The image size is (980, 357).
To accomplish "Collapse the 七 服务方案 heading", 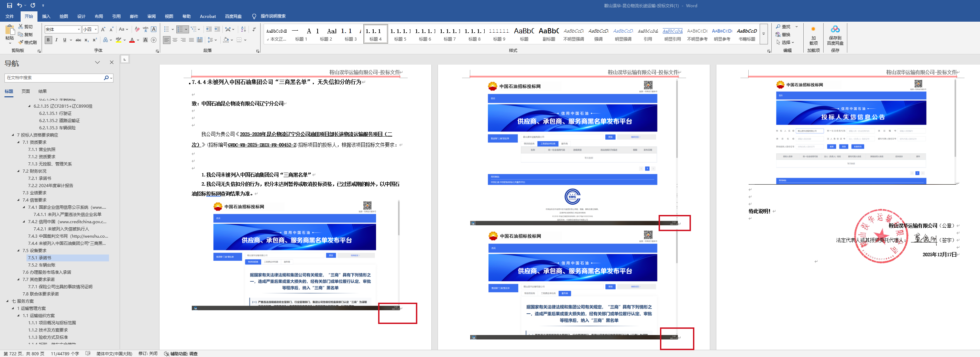I will point(7,301).
